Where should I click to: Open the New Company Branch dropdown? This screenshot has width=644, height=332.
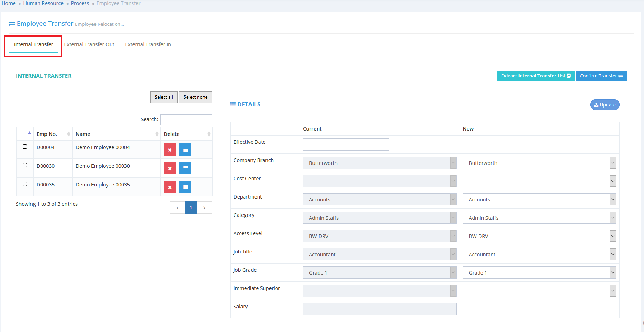[539, 163]
